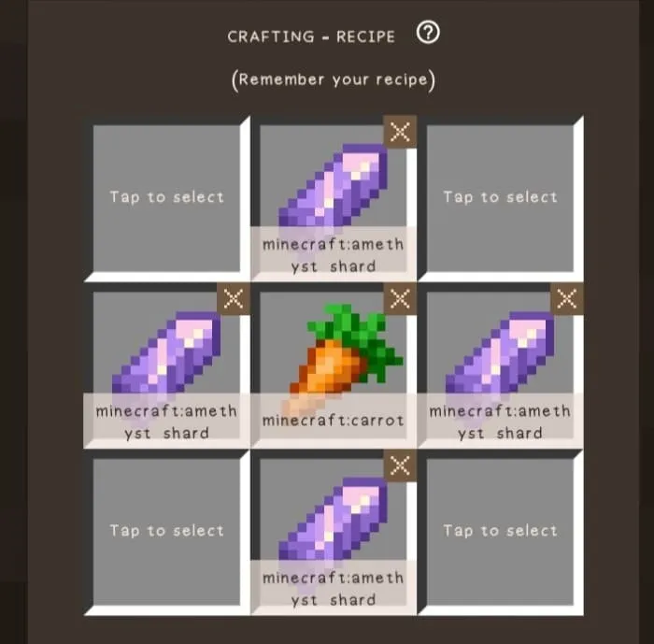
Task: Clear bottom-middle amethyst shard using X
Action: [x=400, y=465]
